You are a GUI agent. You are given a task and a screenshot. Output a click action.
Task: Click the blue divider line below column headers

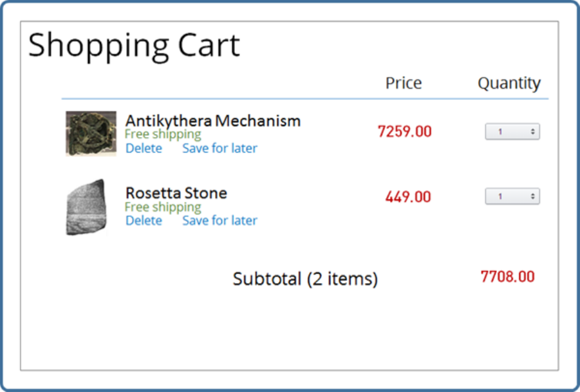[304, 99]
